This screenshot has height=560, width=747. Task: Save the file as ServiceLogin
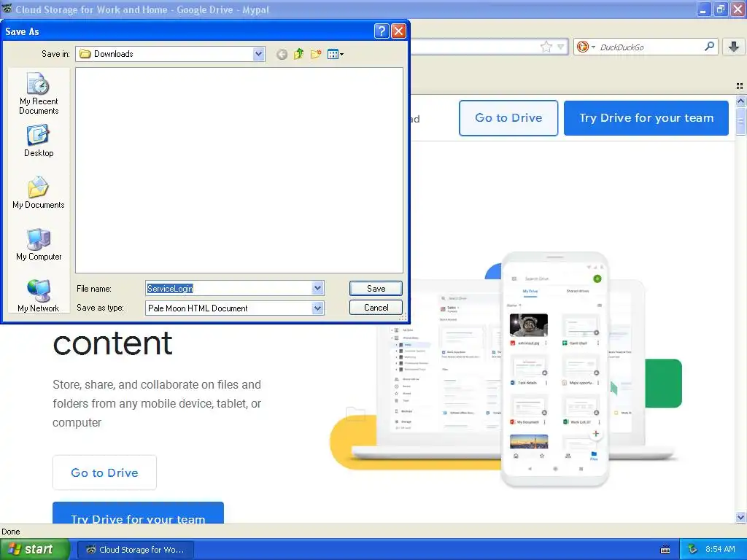tap(376, 288)
